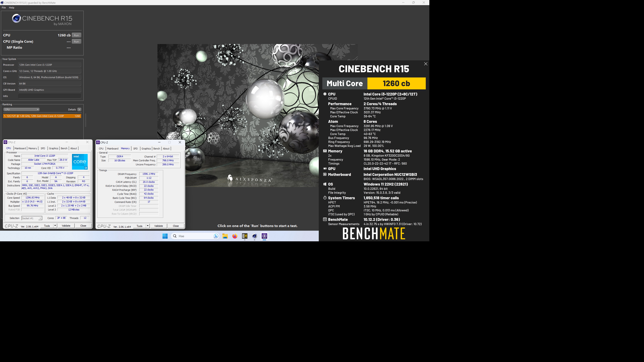Viewport: 644px width, 362px height.
Task: Switch to Mainboard tab in left CPU-Z
Action: [20, 148]
